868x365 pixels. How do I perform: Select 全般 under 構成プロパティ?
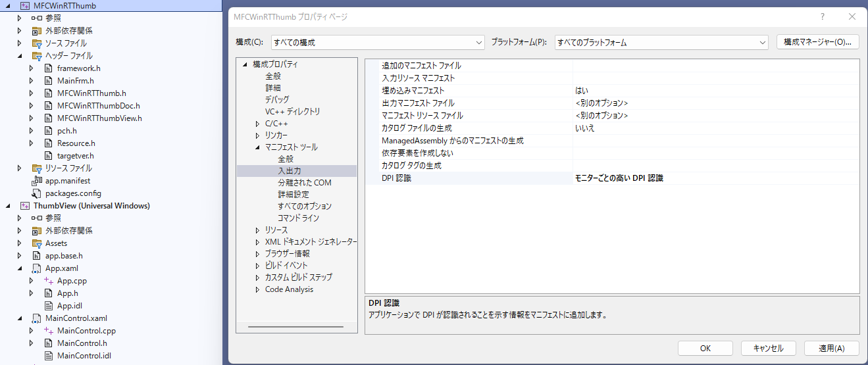tap(273, 76)
